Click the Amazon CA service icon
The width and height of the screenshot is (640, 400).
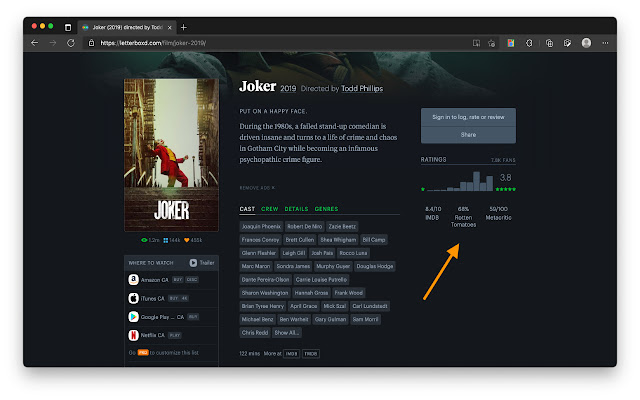133,280
